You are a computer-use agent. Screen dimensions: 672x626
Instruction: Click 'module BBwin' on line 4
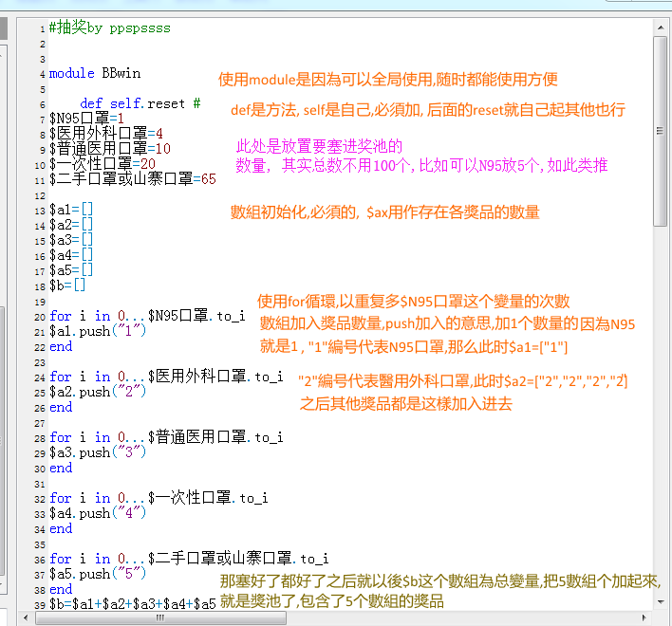(95, 73)
